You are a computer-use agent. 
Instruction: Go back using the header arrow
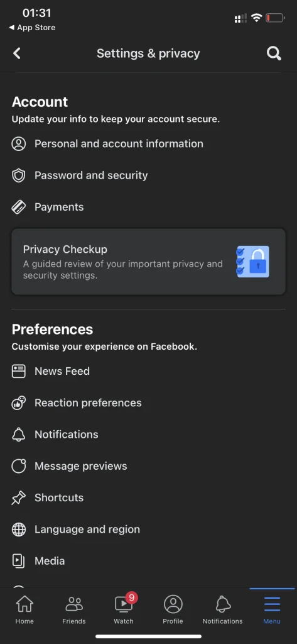coord(17,53)
